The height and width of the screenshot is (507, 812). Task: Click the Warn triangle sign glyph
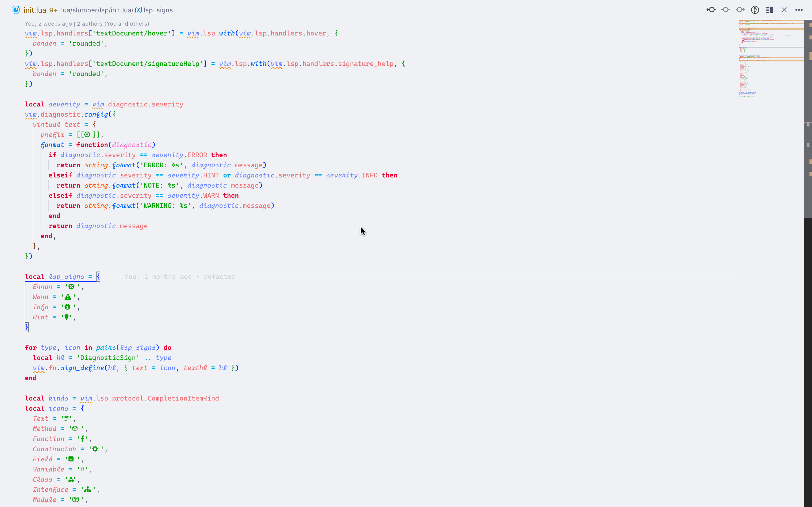pyautogui.click(x=68, y=297)
